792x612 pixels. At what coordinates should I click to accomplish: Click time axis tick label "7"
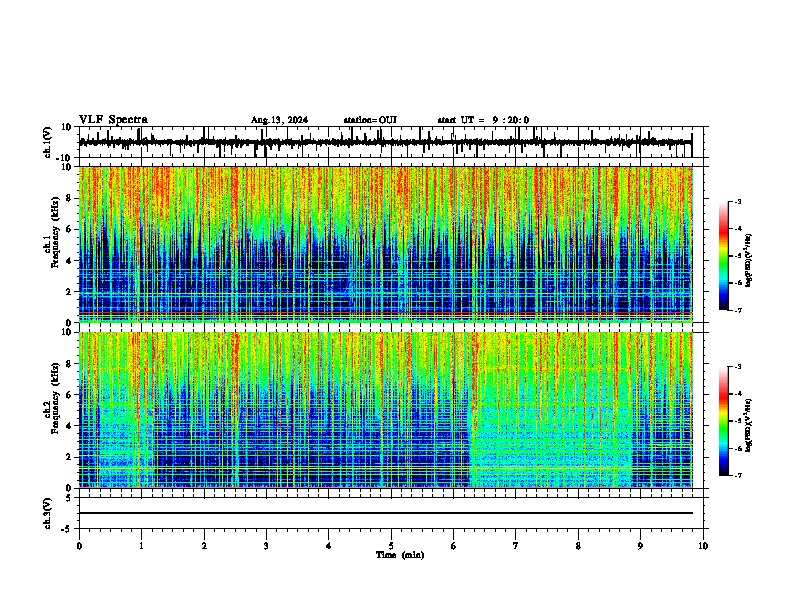coord(516,546)
